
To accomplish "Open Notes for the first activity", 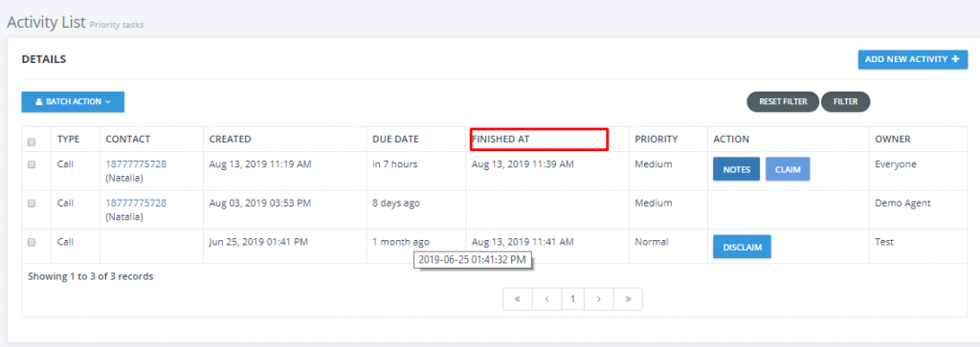I will coord(736,169).
